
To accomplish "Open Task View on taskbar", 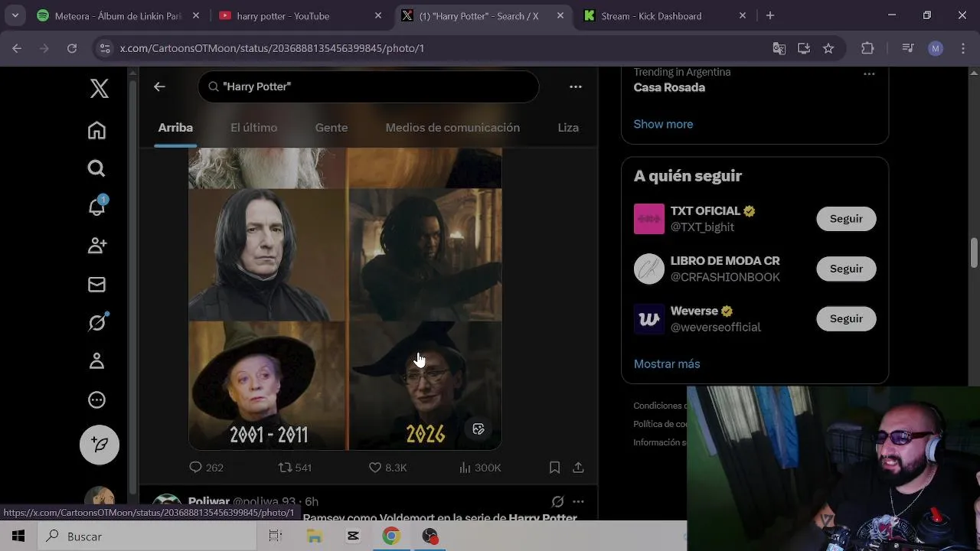I will click(276, 536).
